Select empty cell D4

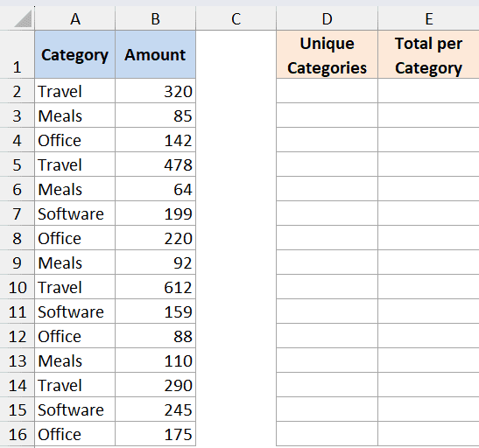pos(327,140)
